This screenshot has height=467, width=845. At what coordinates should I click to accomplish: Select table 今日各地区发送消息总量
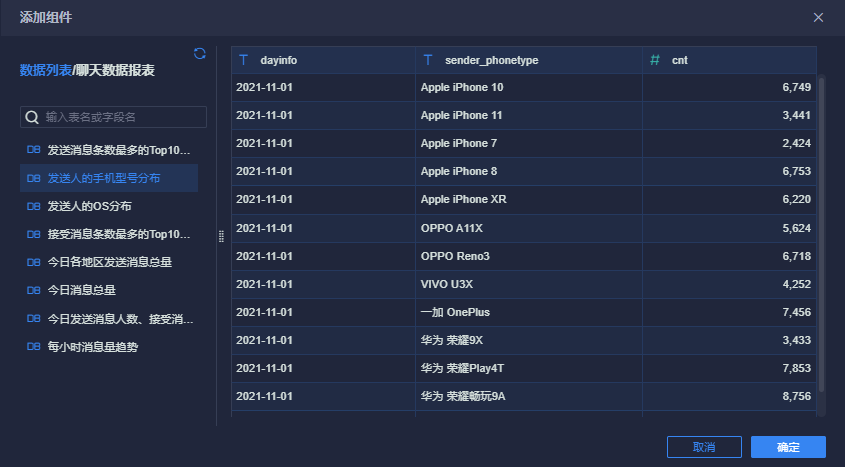point(109,262)
